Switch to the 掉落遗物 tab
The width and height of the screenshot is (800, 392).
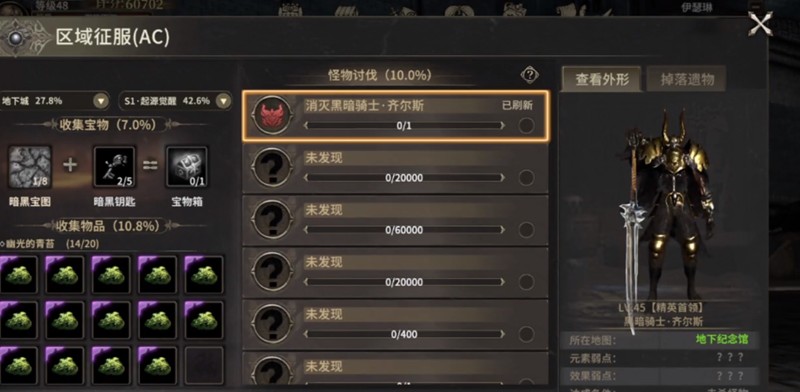click(687, 79)
